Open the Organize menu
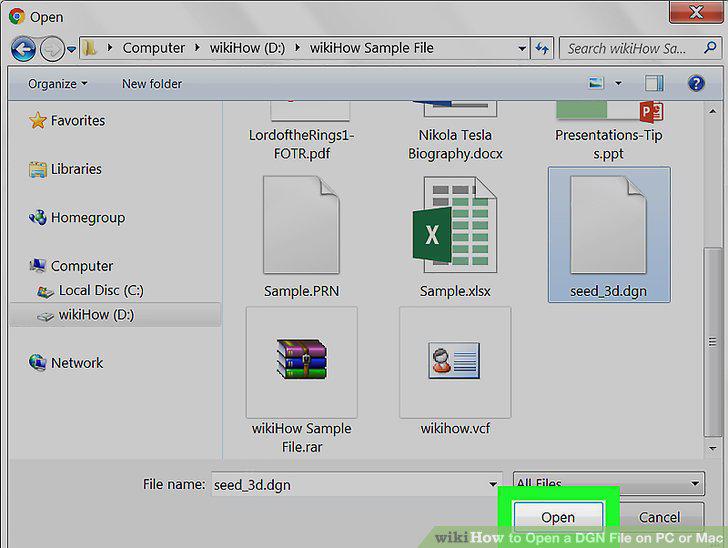728x548 pixels. click(x=58, y=84)
